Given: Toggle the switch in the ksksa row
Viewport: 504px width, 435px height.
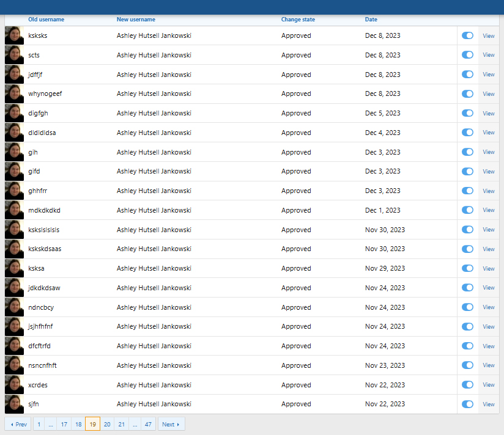Looking at the screenshot, I should [467, 268].
